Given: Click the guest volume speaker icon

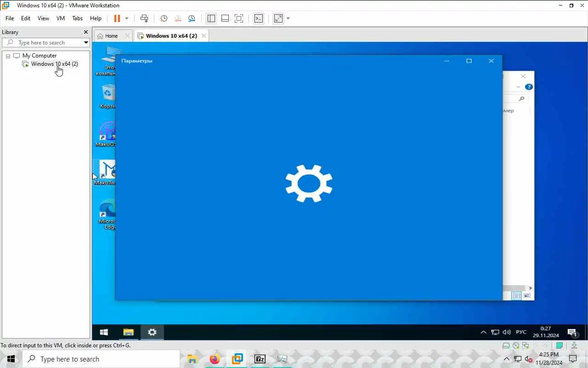Looking at the screenshot, I should [x=507, y=332].
